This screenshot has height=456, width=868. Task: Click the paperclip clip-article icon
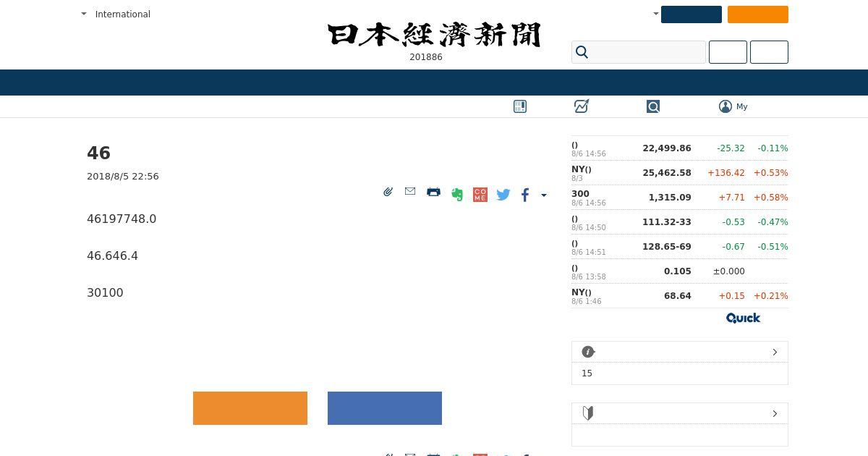tap(388, 192)
